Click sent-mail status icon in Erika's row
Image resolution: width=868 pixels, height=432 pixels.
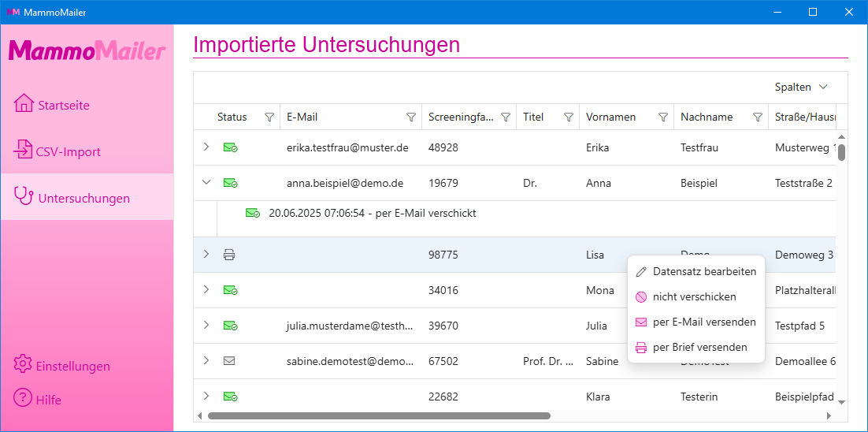pos(230,147)
